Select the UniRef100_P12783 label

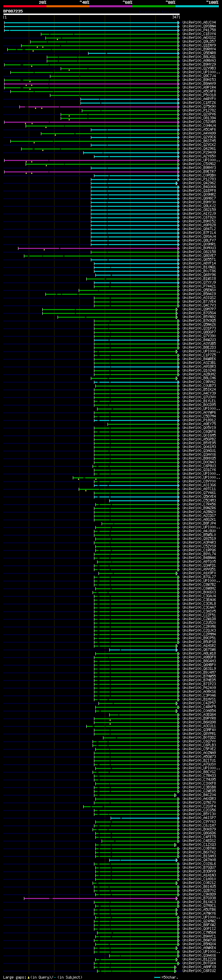[x=199, y=179]
